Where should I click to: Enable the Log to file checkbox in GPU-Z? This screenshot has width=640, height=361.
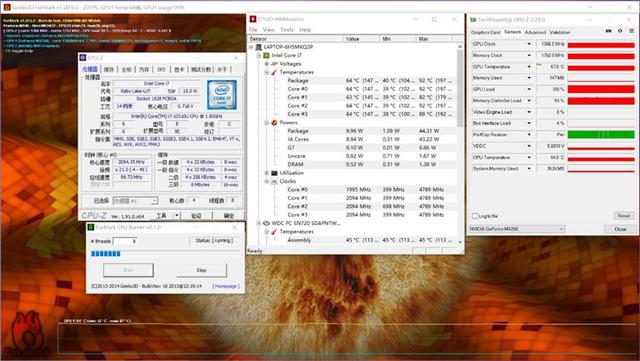[x=475, y=216]
